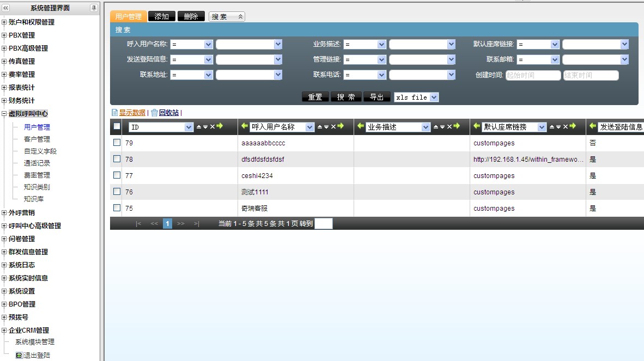Collapse the left sidebar with double-arrow icon
The width and height of the screenshot is (644, 361).
click(6, 8)
